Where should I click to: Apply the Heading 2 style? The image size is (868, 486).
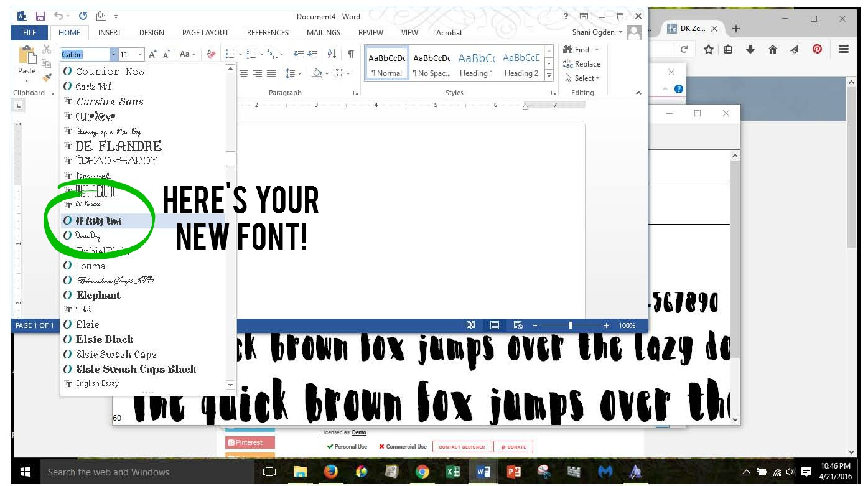521,64
